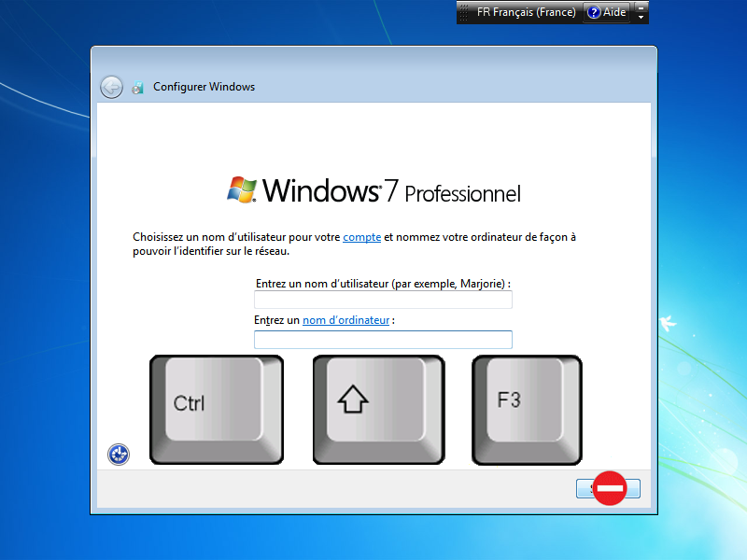
Task: Minimize the language bar
Action: coord(641,7)
